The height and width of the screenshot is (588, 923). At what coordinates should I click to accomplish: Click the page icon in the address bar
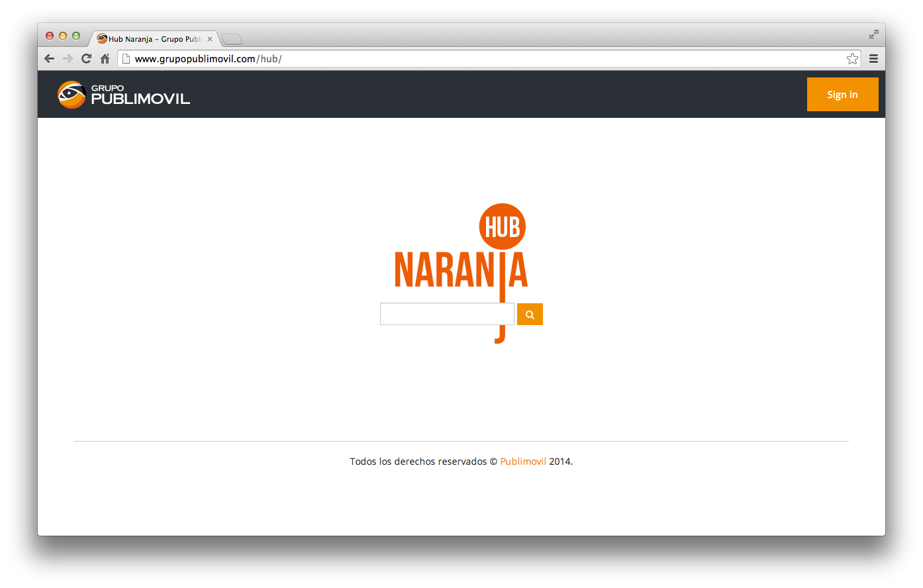pyautogui.click(x=126, y=59)
